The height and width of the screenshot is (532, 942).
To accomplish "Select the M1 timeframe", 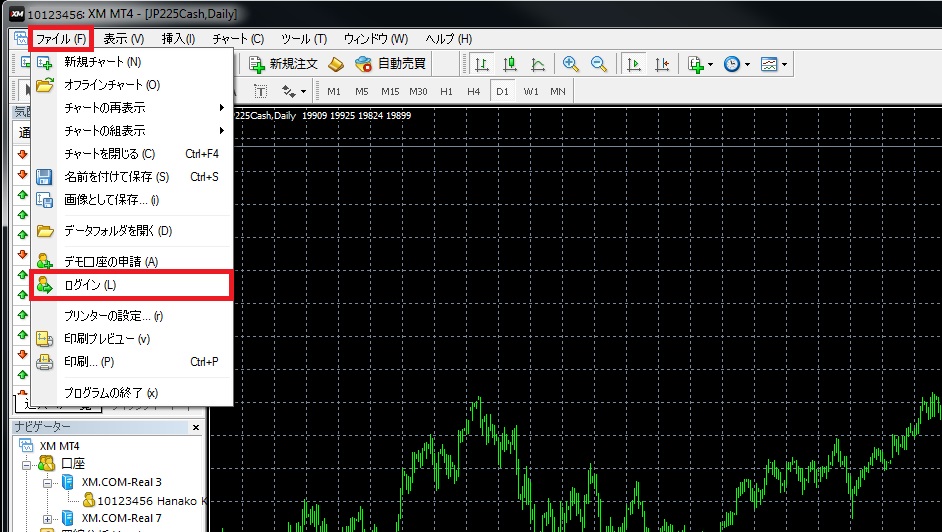I will click(334, 91).
